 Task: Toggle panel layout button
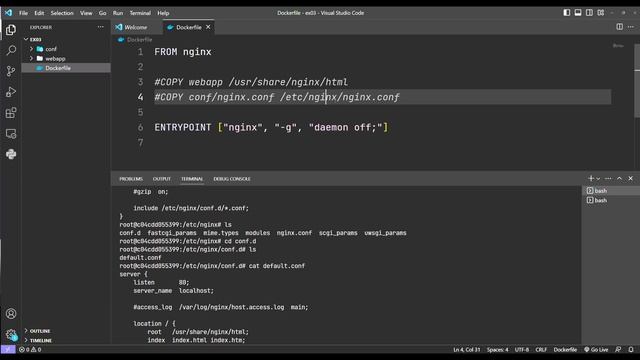click(x=578, y=13)
